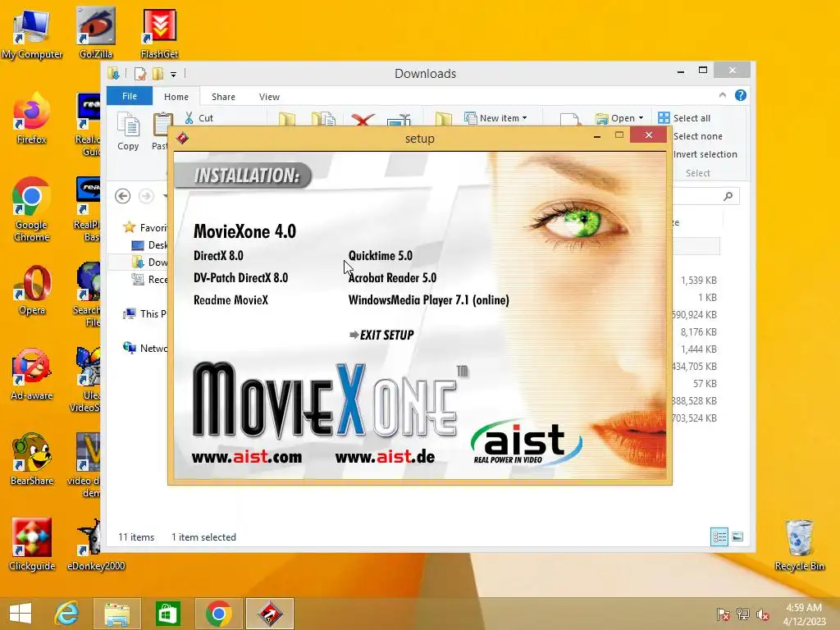This screenshot has height=630, width=840.
Task: Install DirectX 8.0 from setup
Action: [x=218, y=256]
